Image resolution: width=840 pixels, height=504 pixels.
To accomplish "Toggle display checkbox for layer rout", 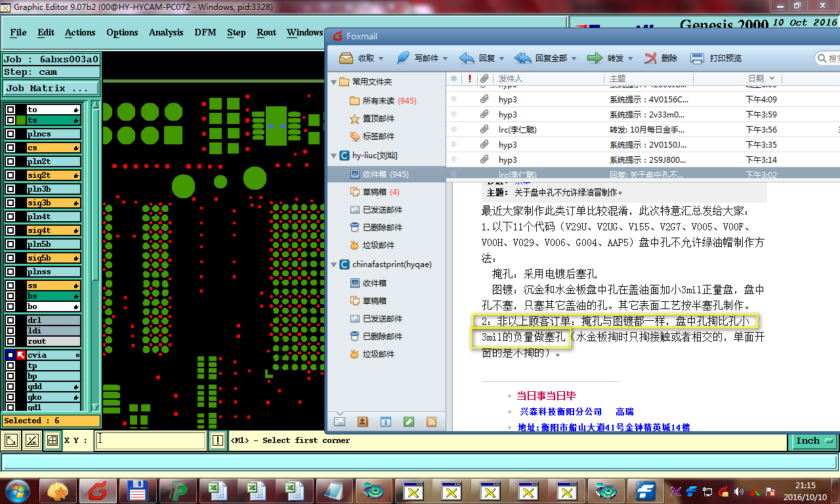I will coord(10,341).
